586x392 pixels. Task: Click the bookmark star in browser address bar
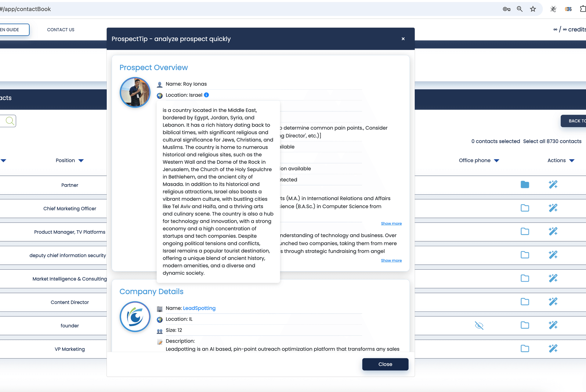tap(533, 9)
